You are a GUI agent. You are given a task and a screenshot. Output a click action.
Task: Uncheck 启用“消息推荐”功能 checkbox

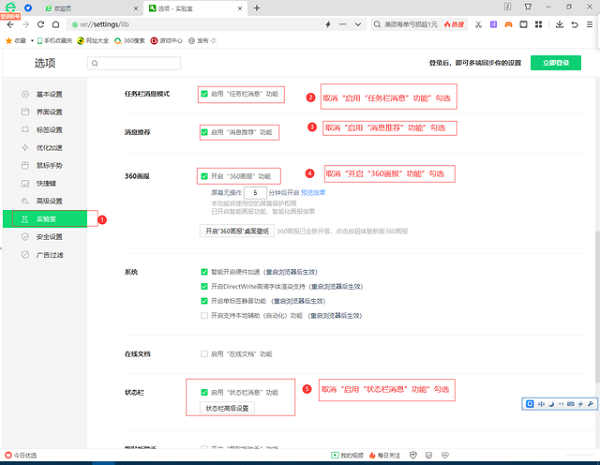coord(204,132)
